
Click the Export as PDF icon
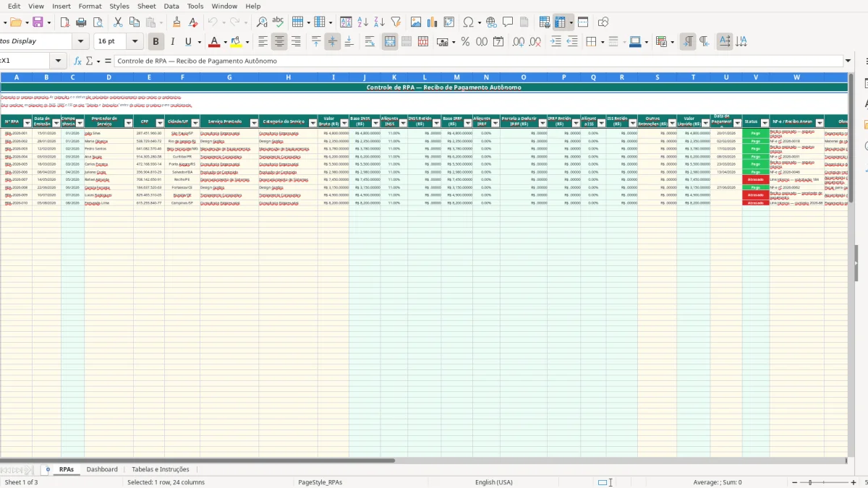tap(64, 22)
